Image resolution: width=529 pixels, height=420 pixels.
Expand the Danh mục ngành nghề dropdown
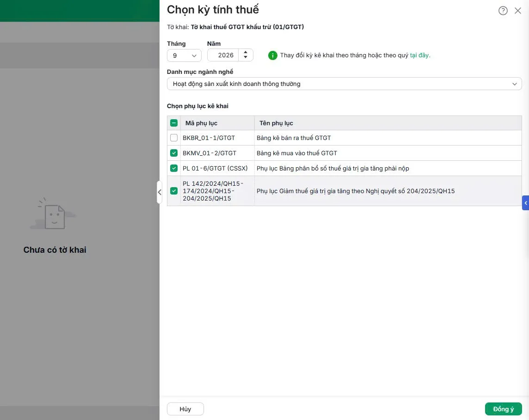[x=344, y=84]
